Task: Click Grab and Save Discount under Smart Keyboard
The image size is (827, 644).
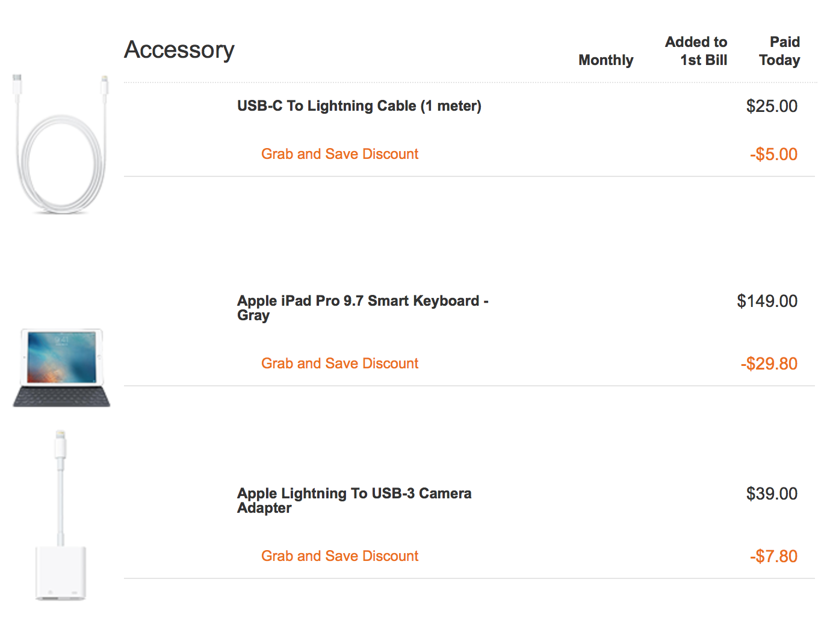Action: (339, 364)
